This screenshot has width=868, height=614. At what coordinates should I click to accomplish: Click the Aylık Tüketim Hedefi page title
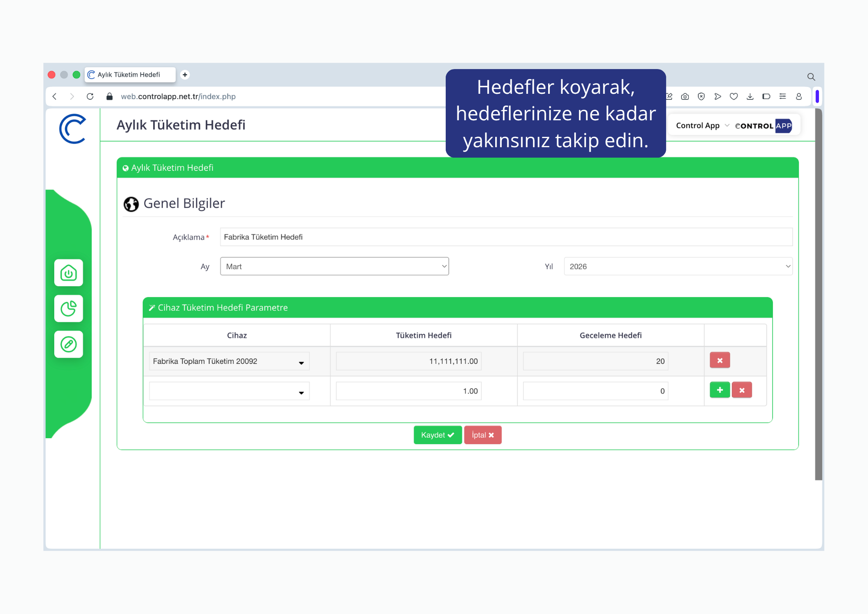pos(181,125)
